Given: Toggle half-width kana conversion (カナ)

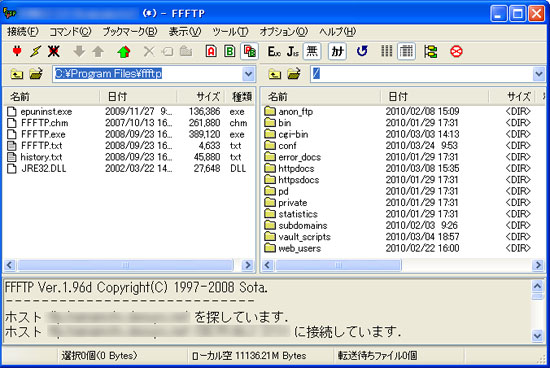Looking at the screenshot, I should coord(337,52).
